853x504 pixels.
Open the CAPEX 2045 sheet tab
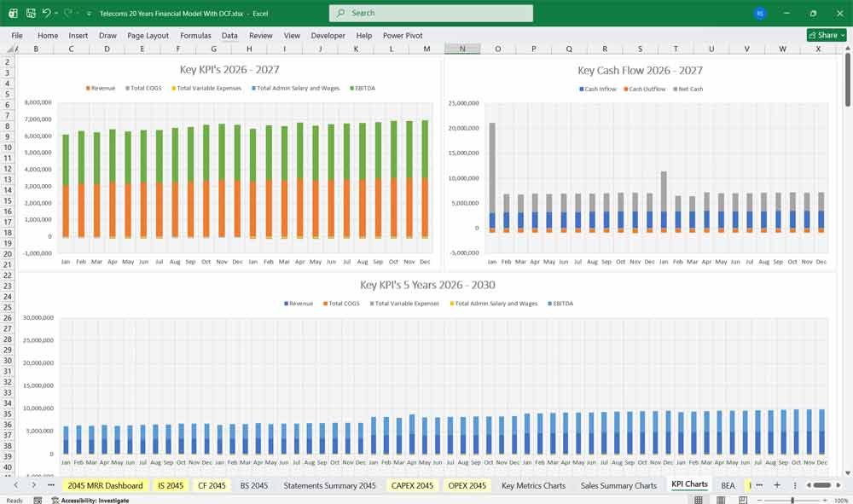click(x=412, y=485)
